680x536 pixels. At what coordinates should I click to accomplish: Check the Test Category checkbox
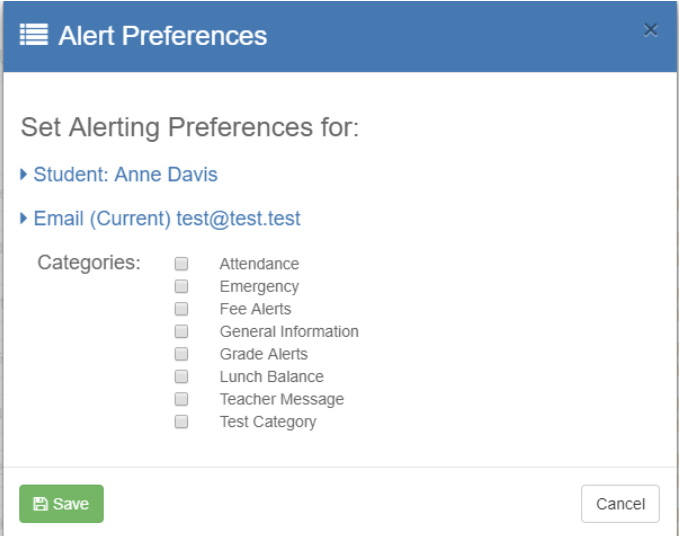(182, 422)
